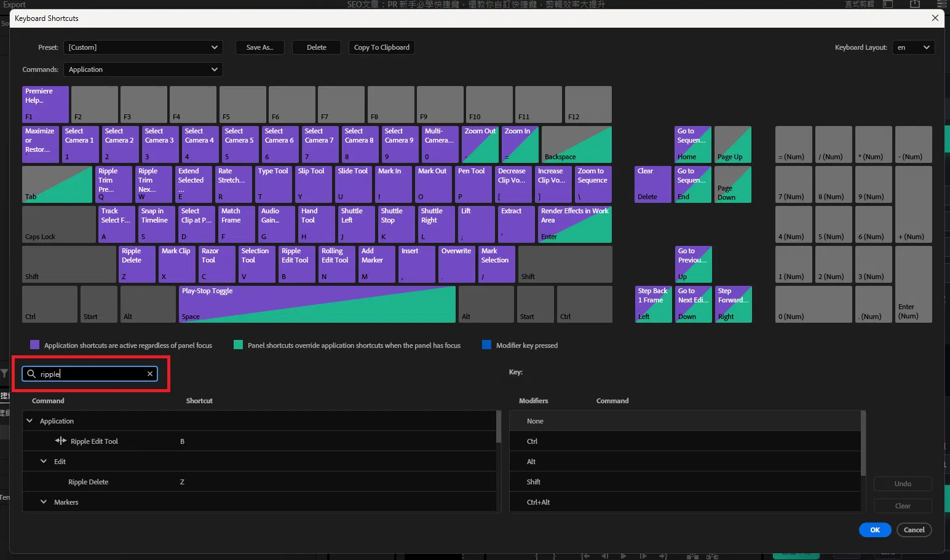Click the Track Select Forward A key
The image size is (950, 560).
(x=117, y=224)
